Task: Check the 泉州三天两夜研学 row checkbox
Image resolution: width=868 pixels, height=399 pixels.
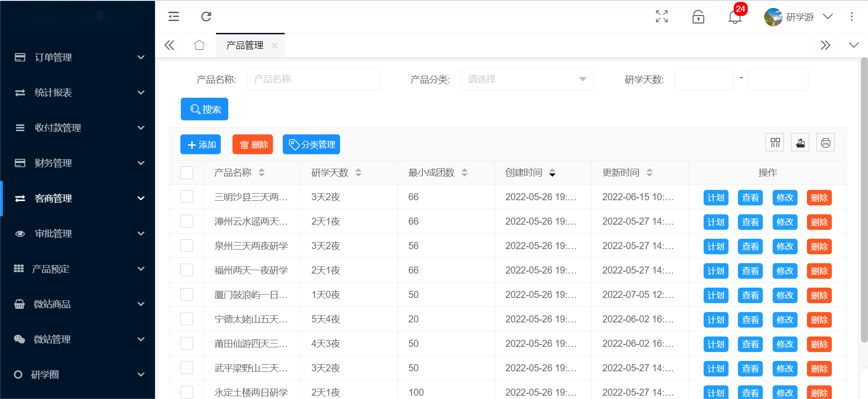Action: point(187,246)
